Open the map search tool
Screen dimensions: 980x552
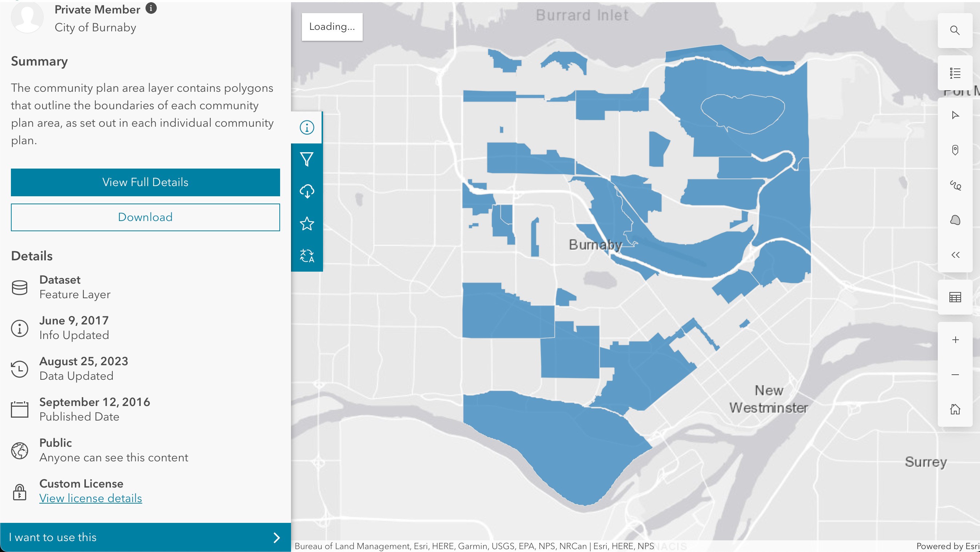(x=955, y=31)
